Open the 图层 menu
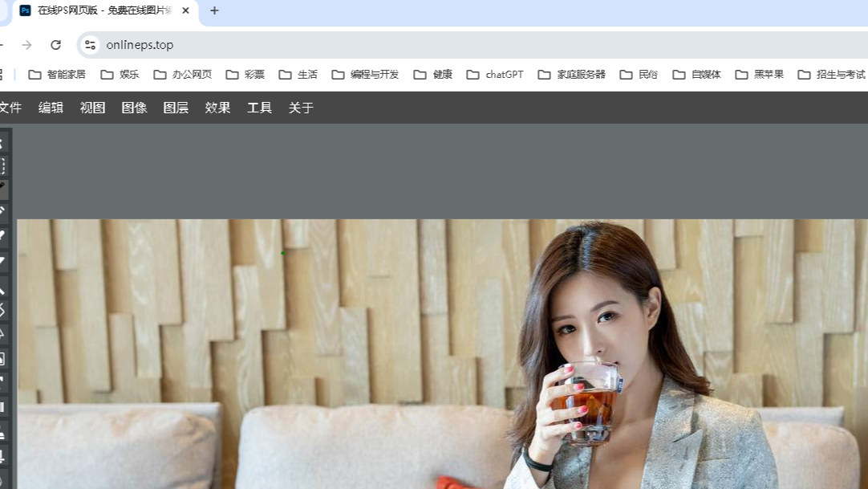 click(x=176, y=107)
